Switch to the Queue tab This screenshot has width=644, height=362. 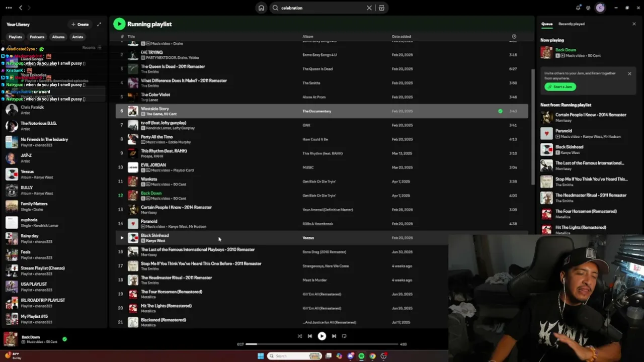tap(547, 24)
